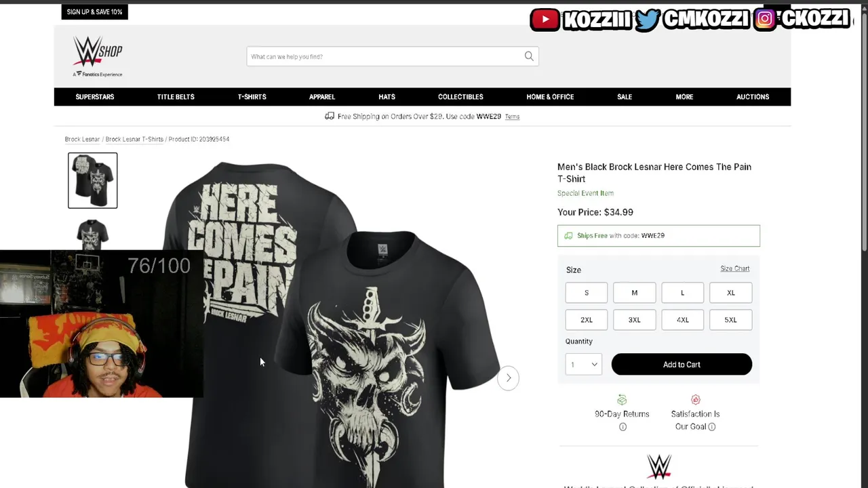Click the Satisfaction ribbon icon
868x488 pixels.
pos(695,400)
